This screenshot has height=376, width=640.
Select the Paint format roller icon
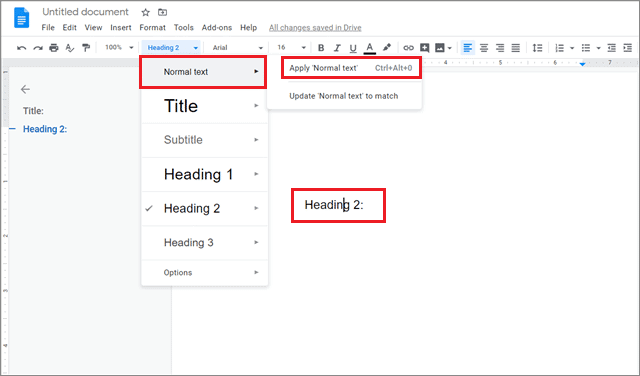[x=86, y=48]
